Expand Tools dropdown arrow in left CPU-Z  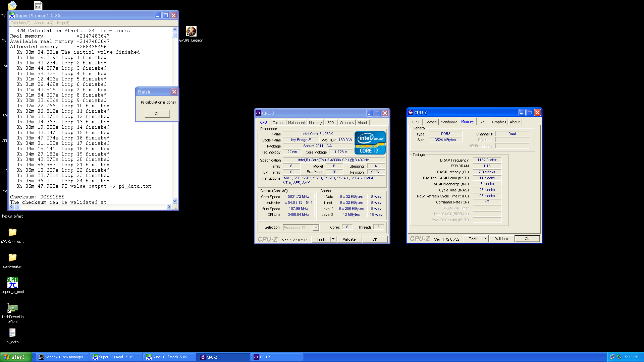coord(333,239)
